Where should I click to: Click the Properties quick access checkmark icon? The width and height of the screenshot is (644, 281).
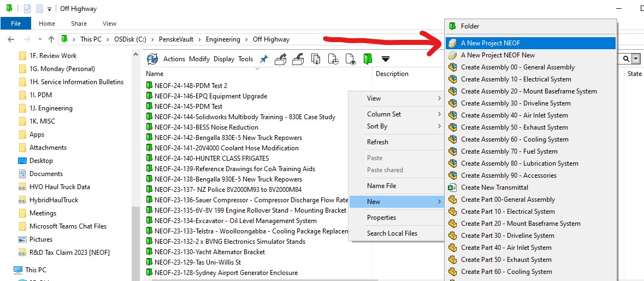coord(27,9)
